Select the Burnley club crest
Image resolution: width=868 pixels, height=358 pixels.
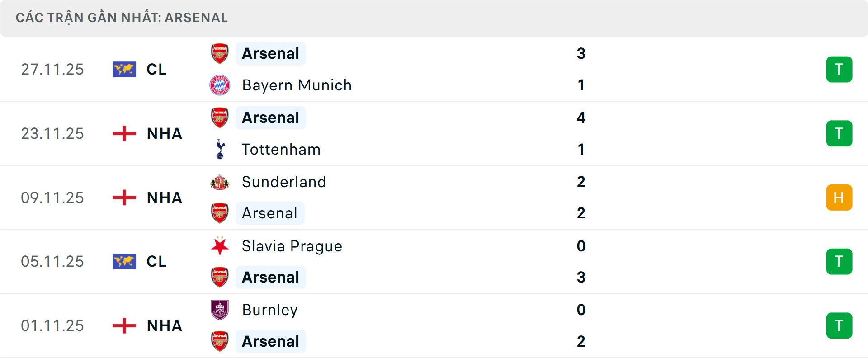(220, 310)
